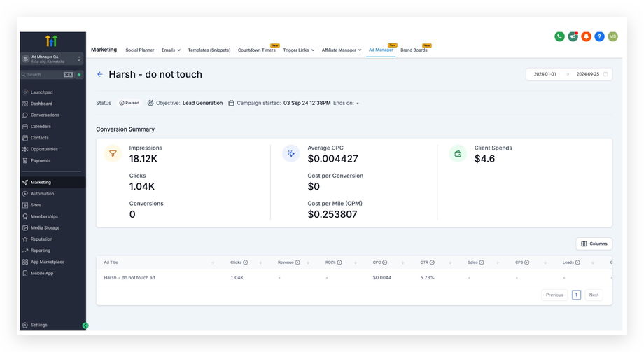Click the back arrow beside campaign title

[100, 74]
